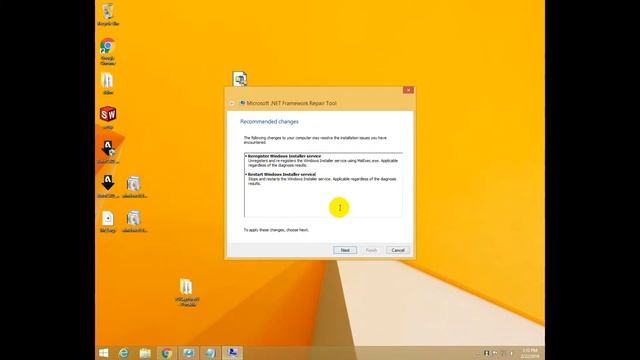Click the Recommended changes heading
640x360 pixels.
click(x=269, y=122)
